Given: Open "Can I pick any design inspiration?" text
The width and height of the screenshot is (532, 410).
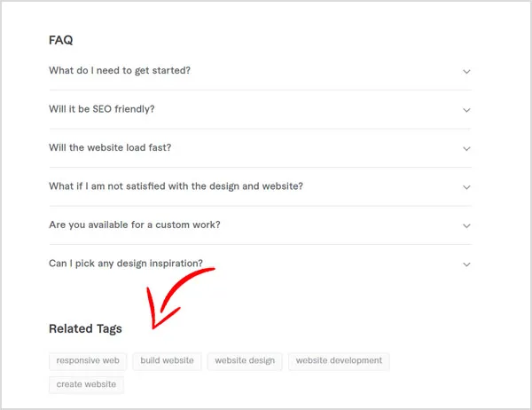Looking at the screenshot, I should pyautogui.click(x=126, y=264).
